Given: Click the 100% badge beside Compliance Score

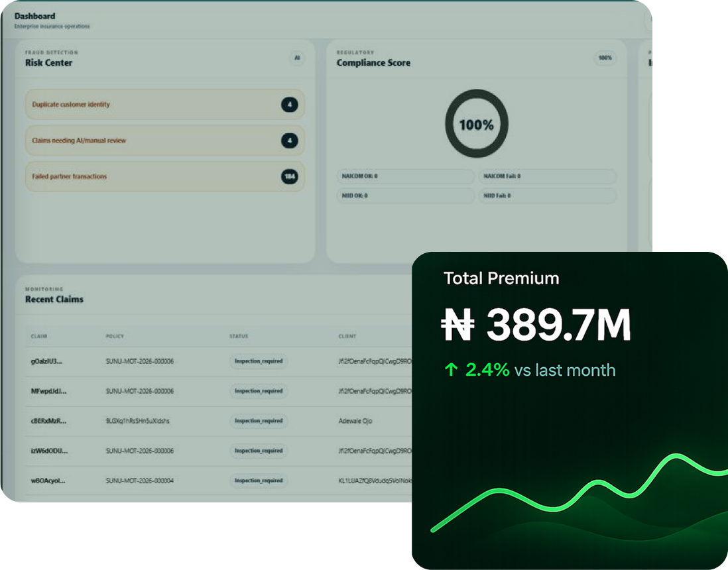Looking at the screenshot, I should [605, 58].
